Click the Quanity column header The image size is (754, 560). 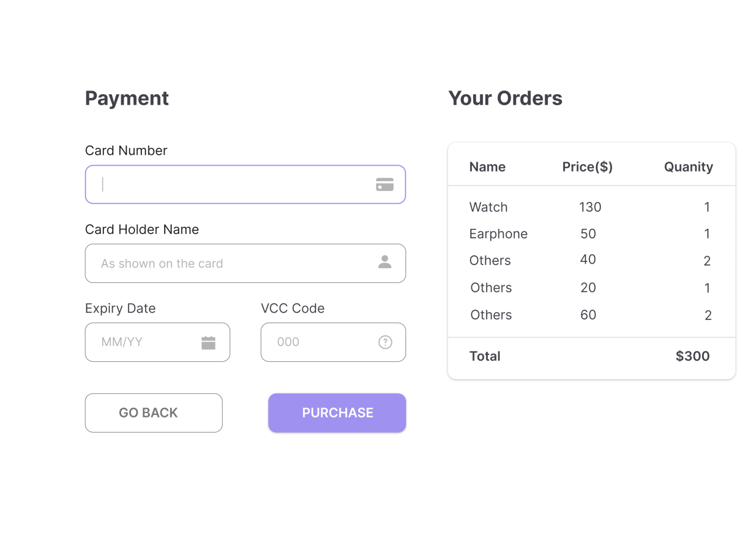[688, 167]
